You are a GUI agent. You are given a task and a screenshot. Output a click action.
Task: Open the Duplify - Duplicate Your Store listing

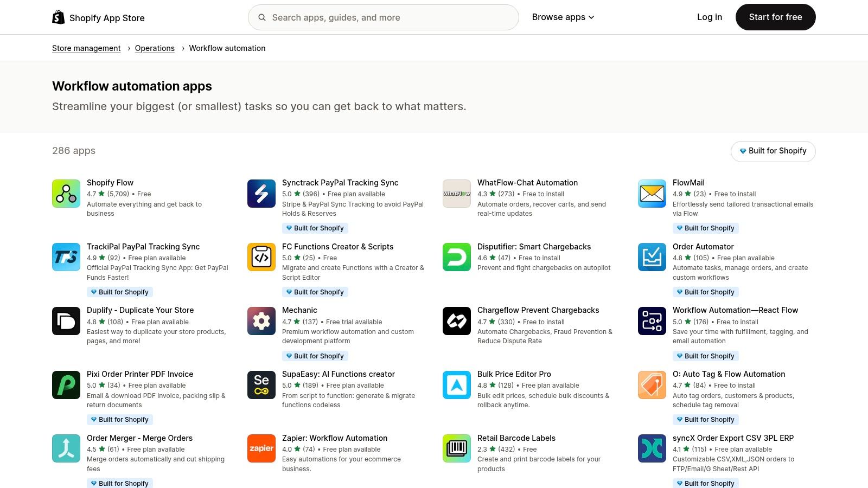140,310
